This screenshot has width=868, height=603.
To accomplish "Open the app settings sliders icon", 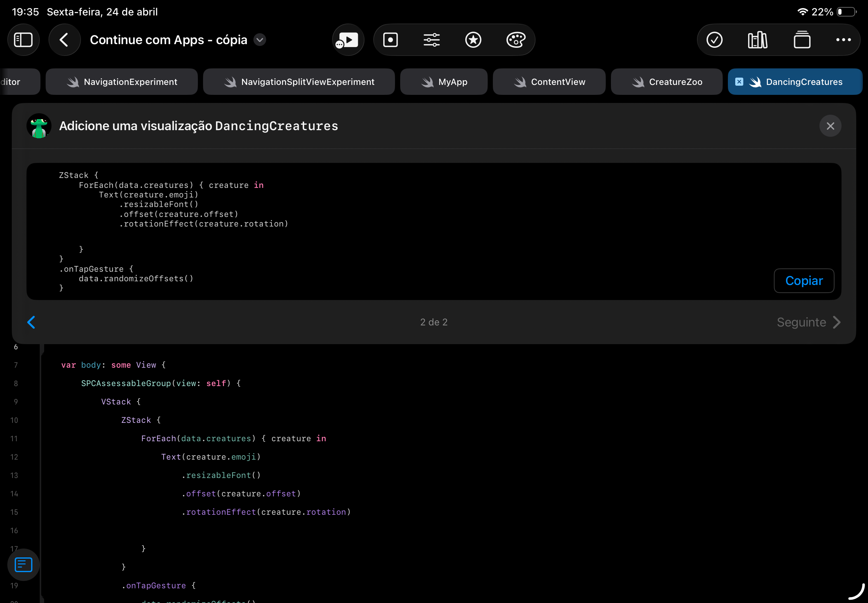I will tap(431, 40).
